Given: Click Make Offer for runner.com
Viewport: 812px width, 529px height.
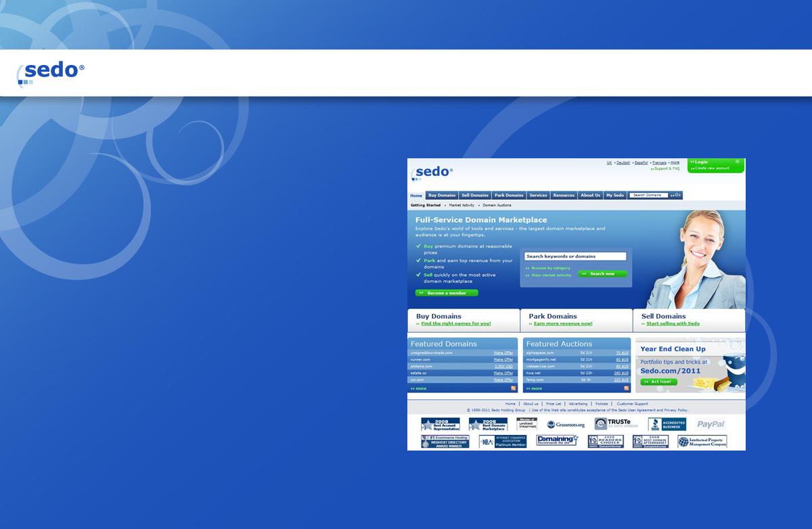Looking at the screenshot, I should point(503,359).
